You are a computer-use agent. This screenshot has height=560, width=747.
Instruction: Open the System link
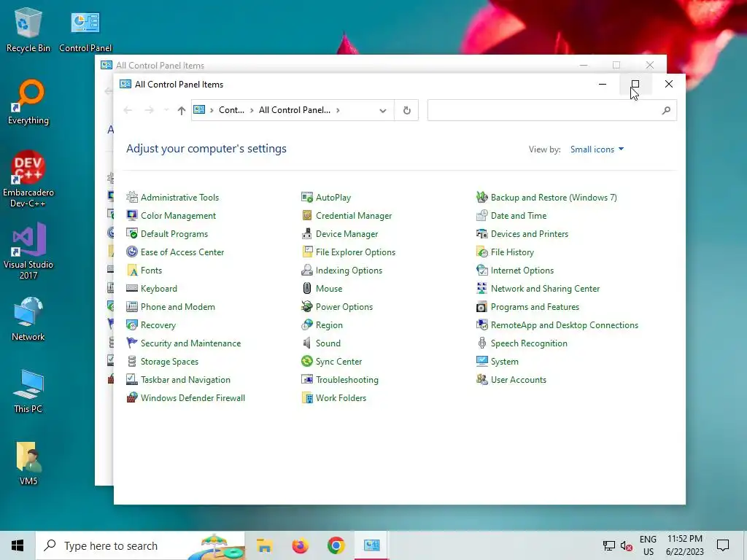click(x=505, y=362)
